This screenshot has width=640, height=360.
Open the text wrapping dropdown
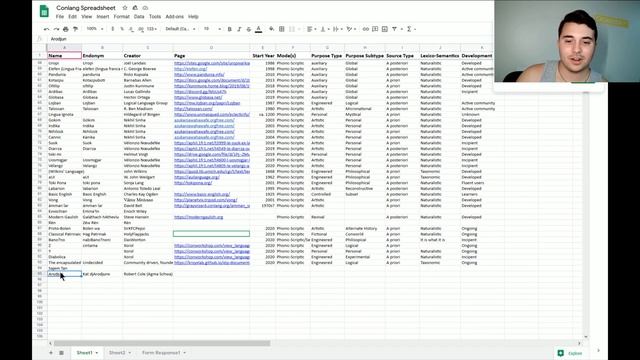click(x=337, y=29)
